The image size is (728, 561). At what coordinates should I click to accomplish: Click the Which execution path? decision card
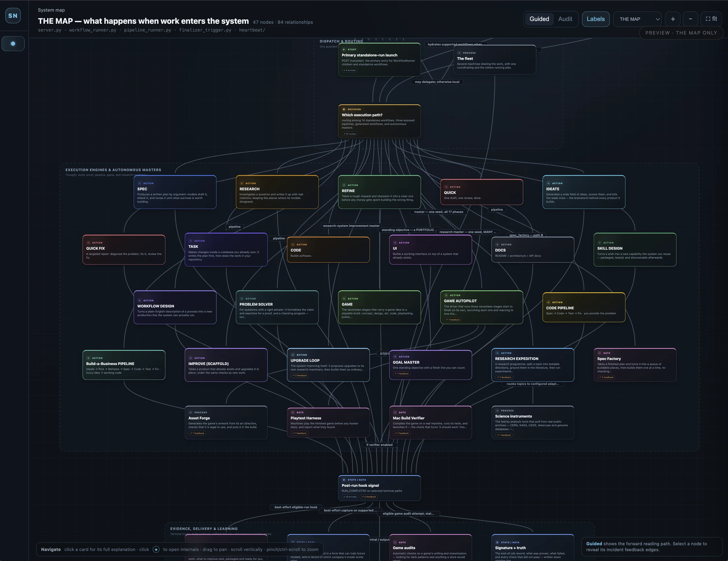pos(379,121)
